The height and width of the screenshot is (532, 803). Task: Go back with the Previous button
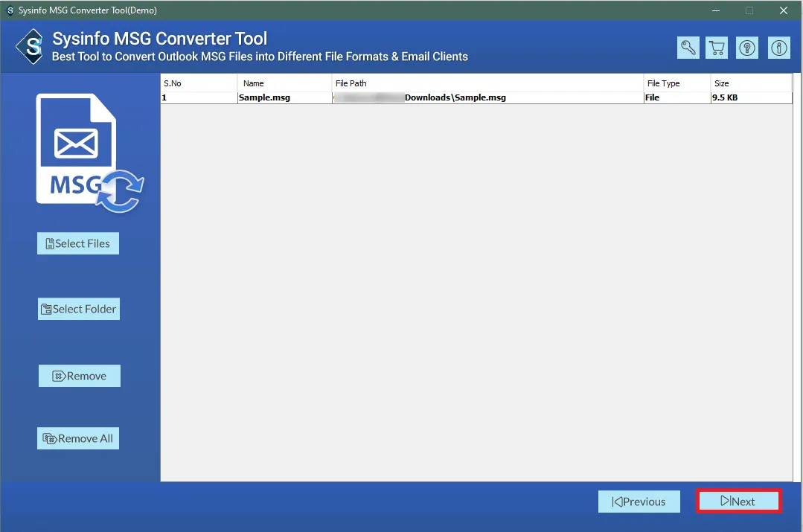coord(639,501)
